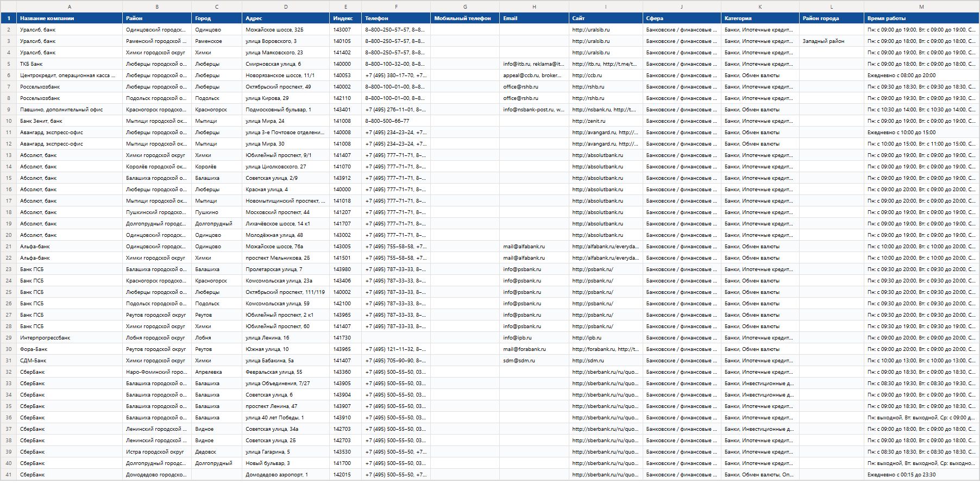Click the 'Название компании' header cell

point(70,18)
